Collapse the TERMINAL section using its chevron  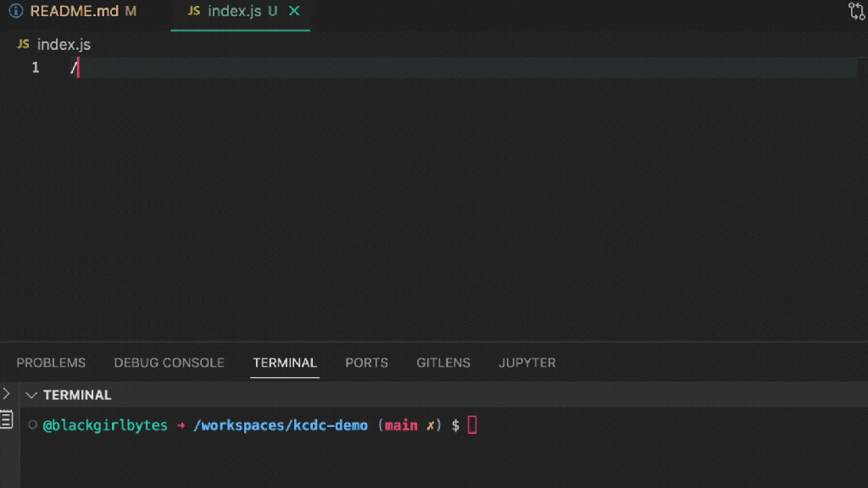32,394
